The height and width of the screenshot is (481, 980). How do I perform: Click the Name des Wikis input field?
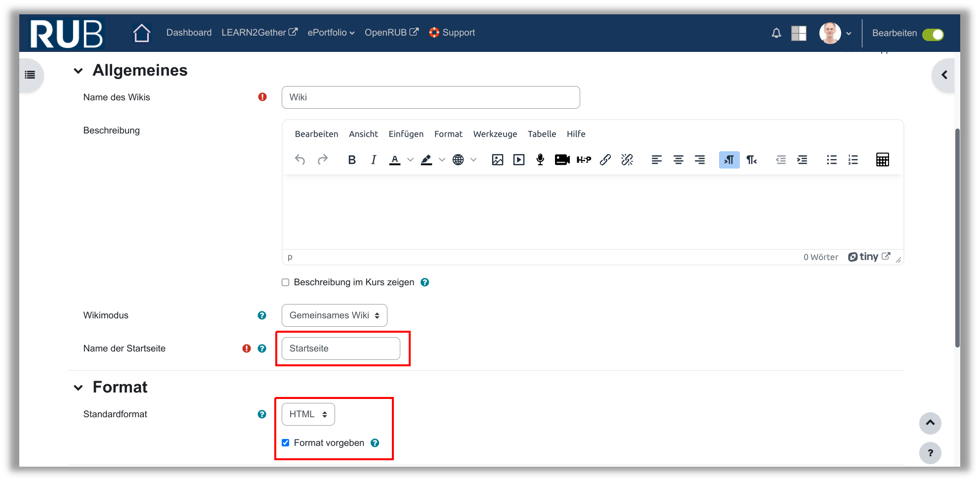[430, 97]
